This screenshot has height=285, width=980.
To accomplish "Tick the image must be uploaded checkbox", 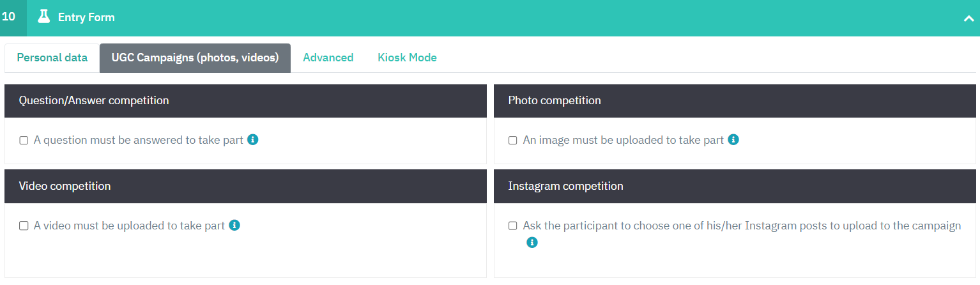I will pyautogui.click(x=512, y=141).
